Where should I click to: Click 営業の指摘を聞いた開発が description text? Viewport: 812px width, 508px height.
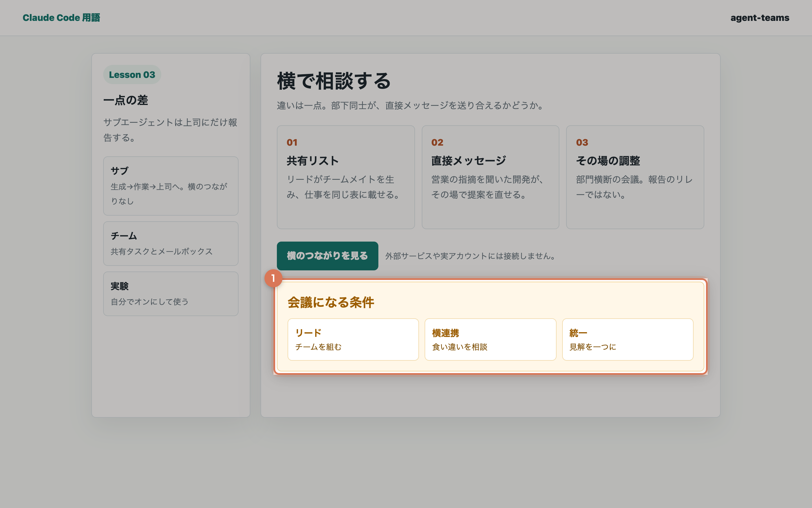(x=487, y=187)
